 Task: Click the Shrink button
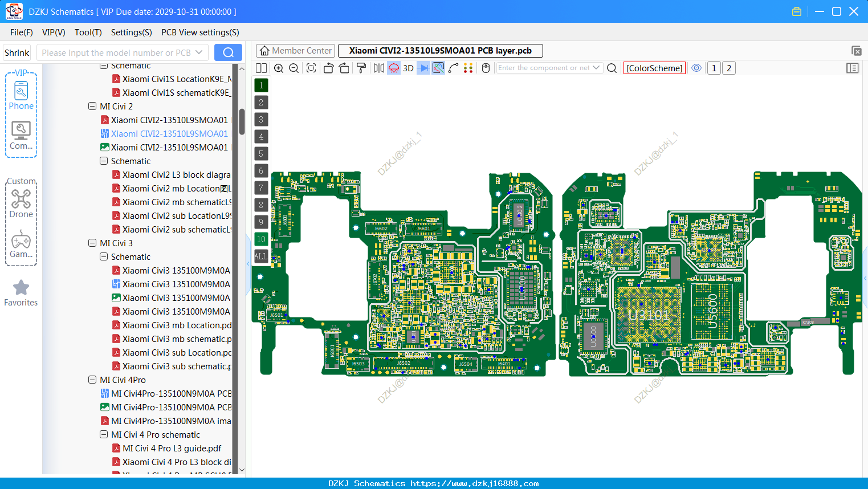17,52
